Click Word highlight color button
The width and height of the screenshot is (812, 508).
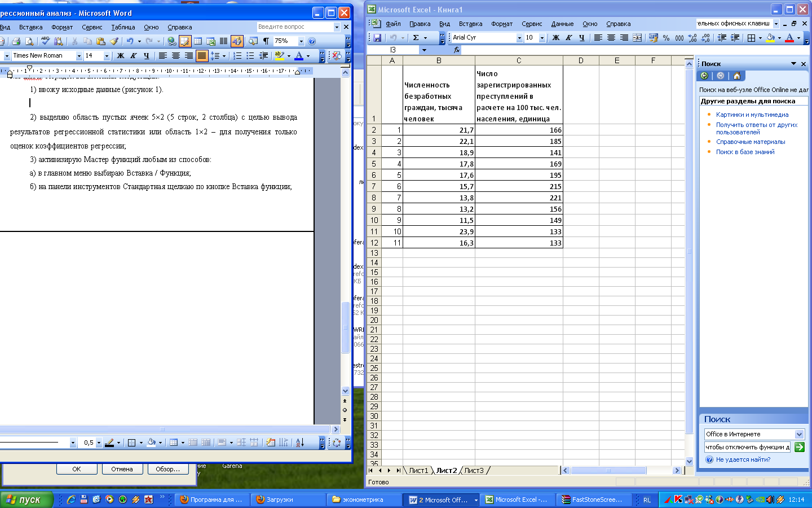click(279, 56)
